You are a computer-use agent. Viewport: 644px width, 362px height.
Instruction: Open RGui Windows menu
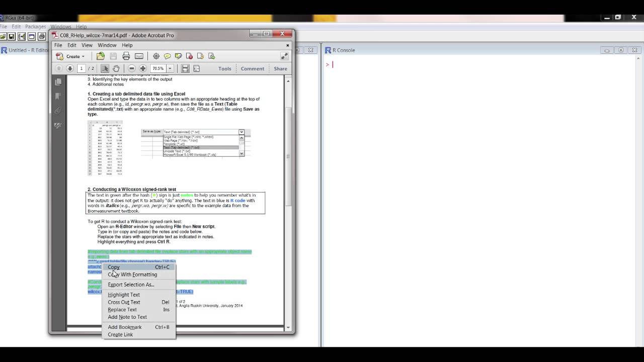point(61,27)
